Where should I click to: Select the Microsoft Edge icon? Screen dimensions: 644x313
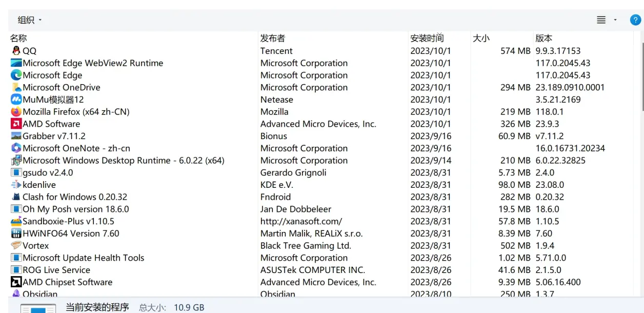point(16,75)
